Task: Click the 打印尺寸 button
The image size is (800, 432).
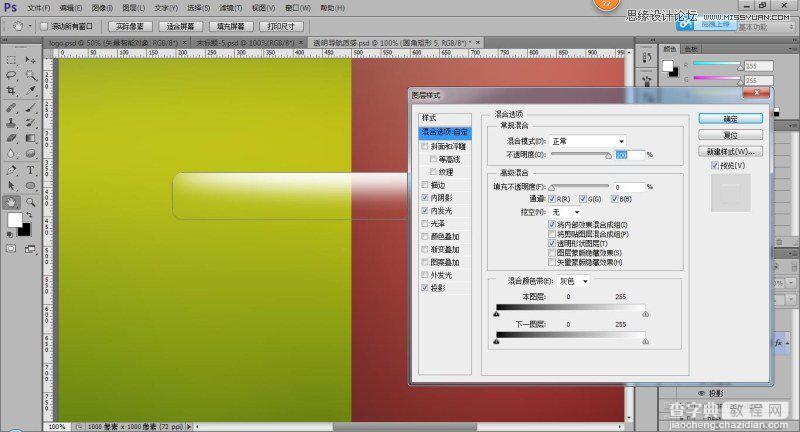Action: pos(281,26)
